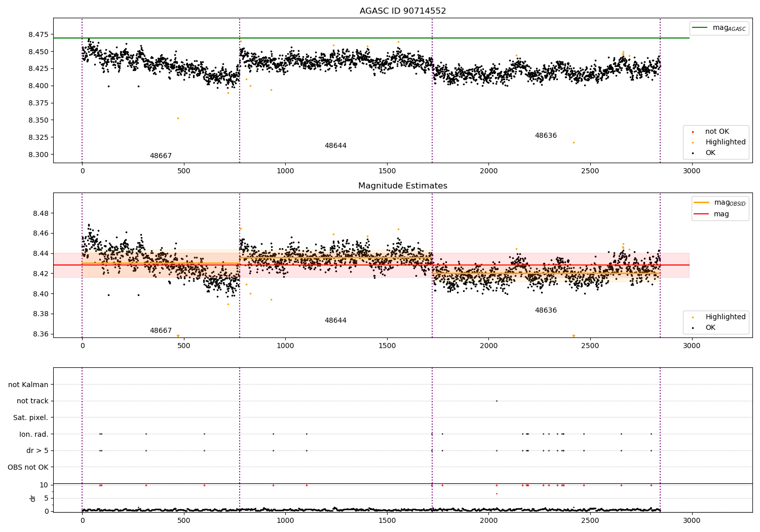Image resolution: width=760 pixels, height=532 pixels.
Task: Click the 8.350 y-axis tick label
Action: coord(39,121)
